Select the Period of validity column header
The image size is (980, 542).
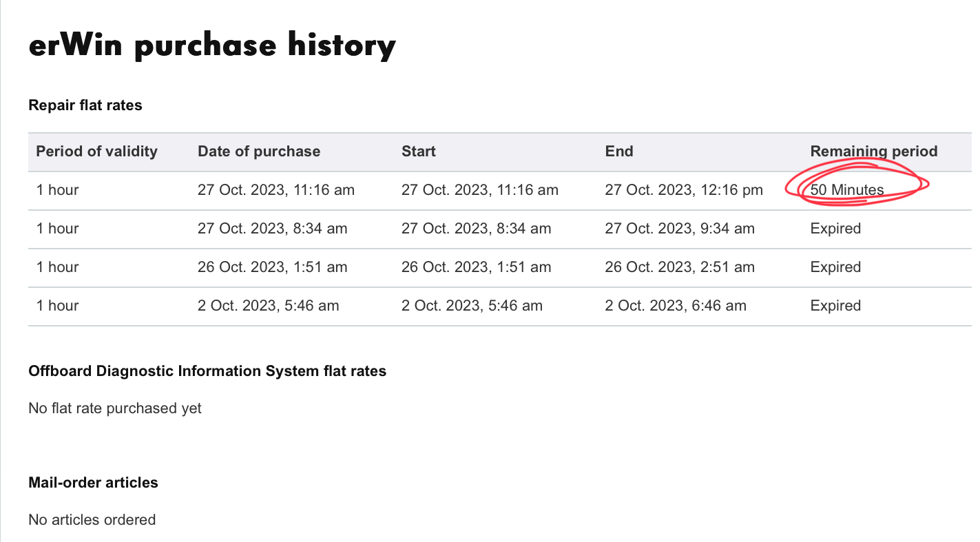[97, 152]
